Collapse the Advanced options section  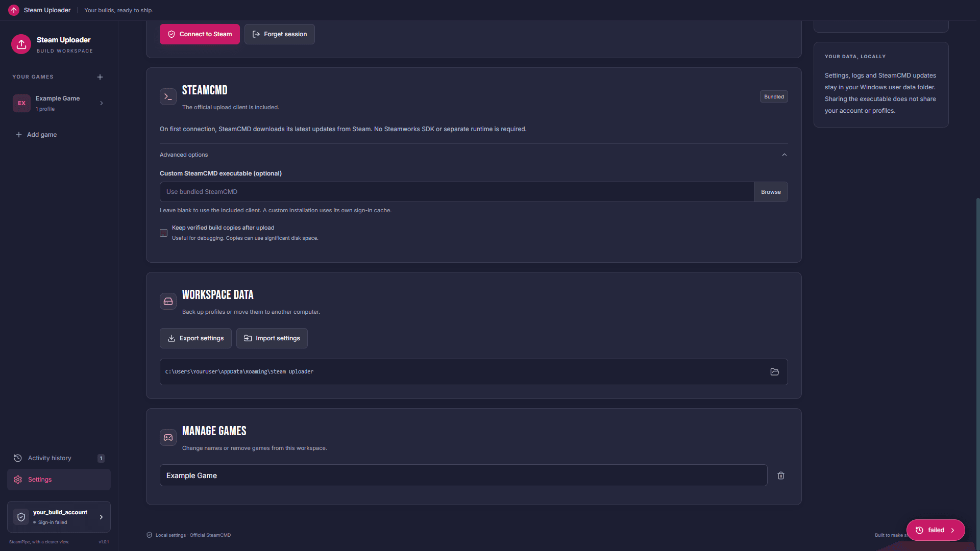(785, 155)
